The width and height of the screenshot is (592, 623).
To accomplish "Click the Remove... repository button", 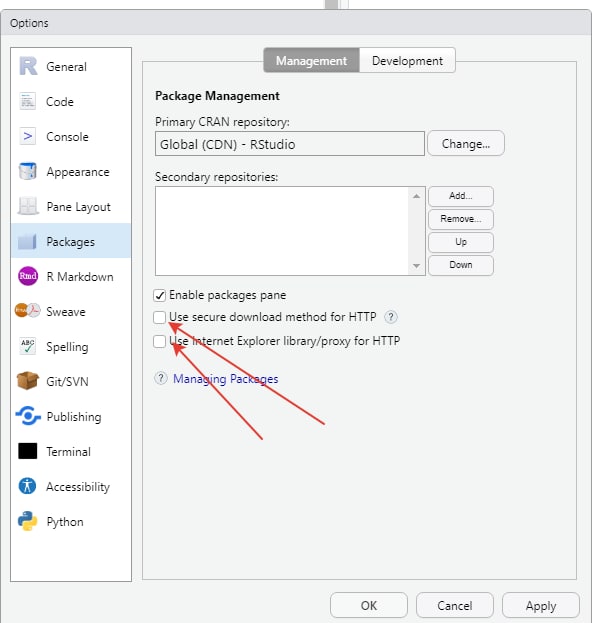I will 461,219.
